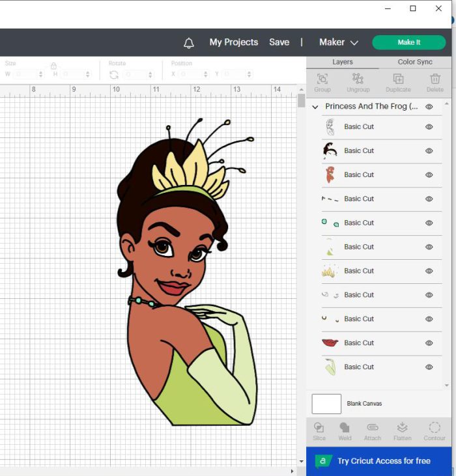Hide the green glove Basic Cut layer
456x476 pixels.
tap(429, 367)
